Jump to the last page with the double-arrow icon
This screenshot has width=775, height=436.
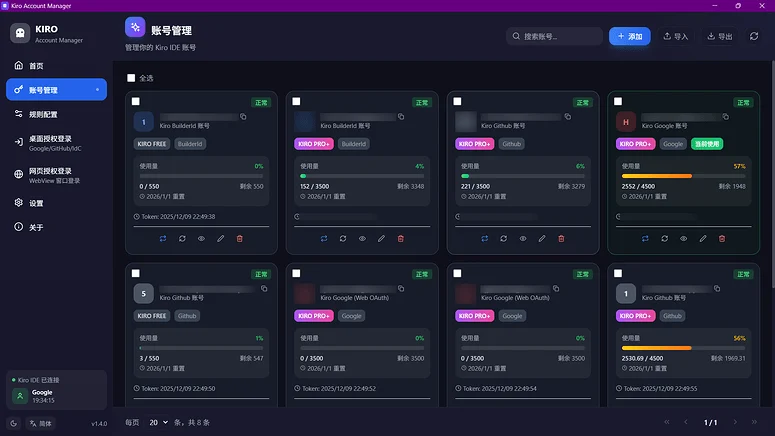click(x=754, y=422)
